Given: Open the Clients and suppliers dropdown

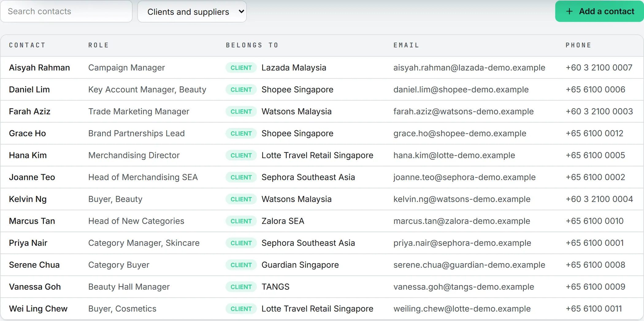Looking at the screenshot, I should pyautogui.click(x=192, y=12).
